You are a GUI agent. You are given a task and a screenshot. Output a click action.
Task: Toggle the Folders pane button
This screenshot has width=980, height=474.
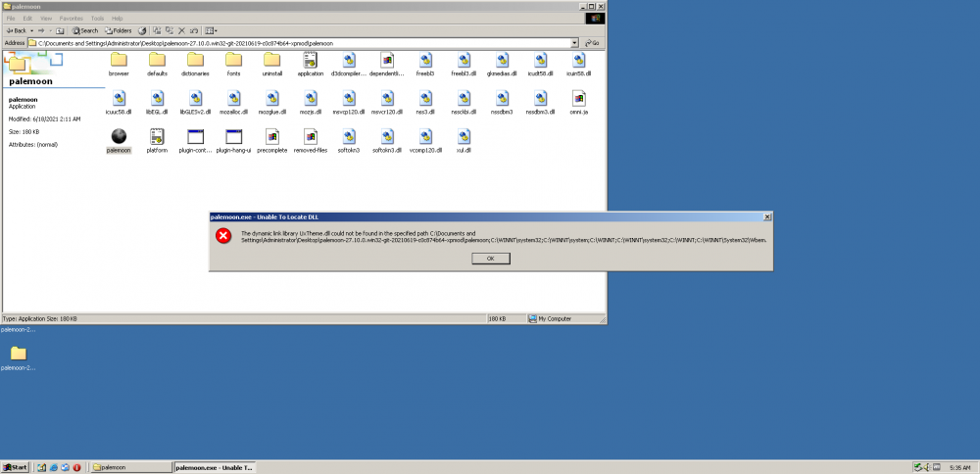tap(117, 30)
